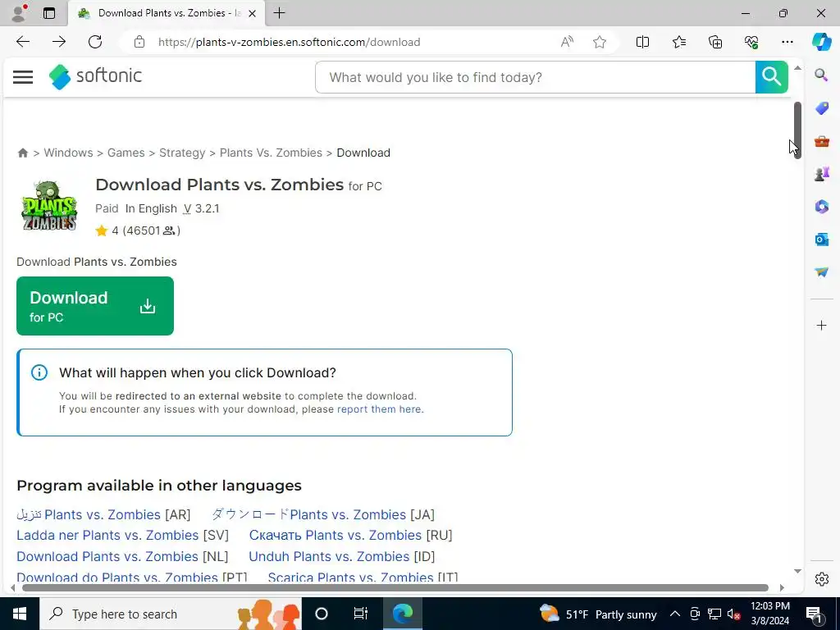Open the 'Unduh Plants vs. Zombies' [ID] link

[342, 557]
